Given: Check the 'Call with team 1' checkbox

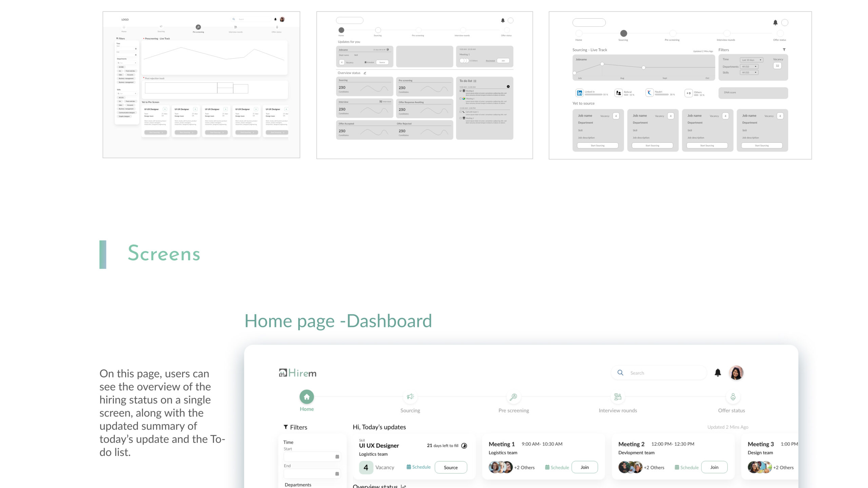Looking at the screenshot, I should click(460, 112).
